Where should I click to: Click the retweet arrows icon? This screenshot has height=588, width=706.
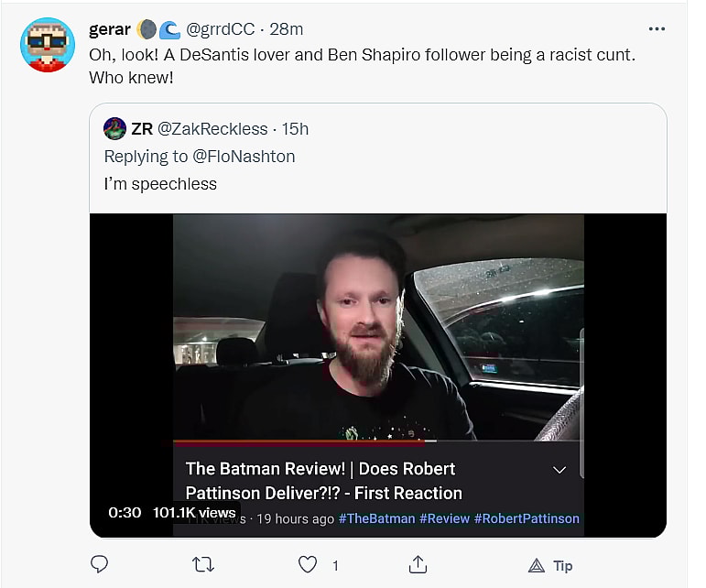pos(203,564)
